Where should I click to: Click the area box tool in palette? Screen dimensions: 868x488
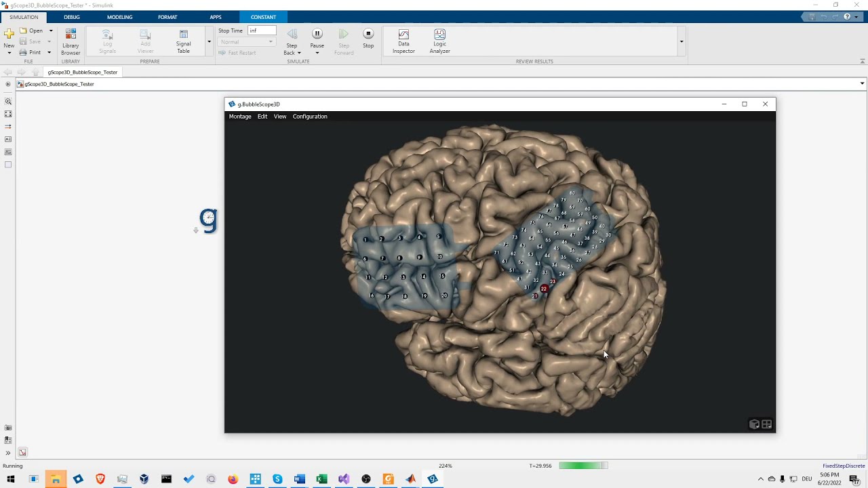[8, 165]
